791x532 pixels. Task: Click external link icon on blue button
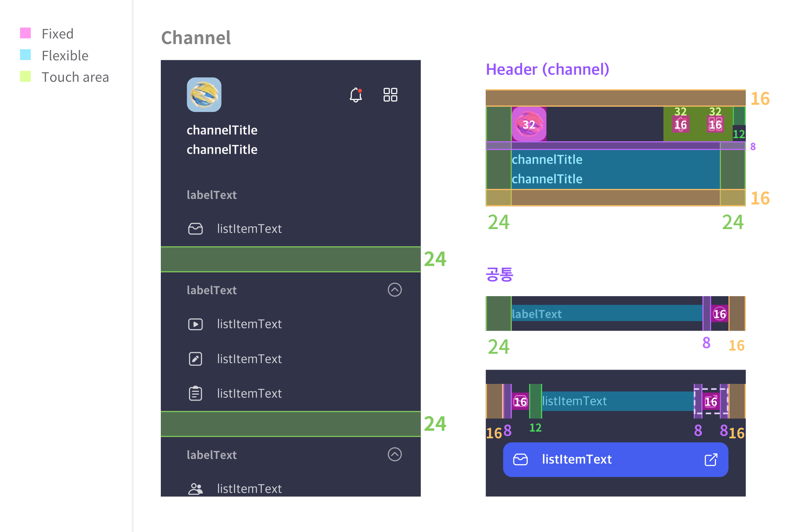pos(710,460)
